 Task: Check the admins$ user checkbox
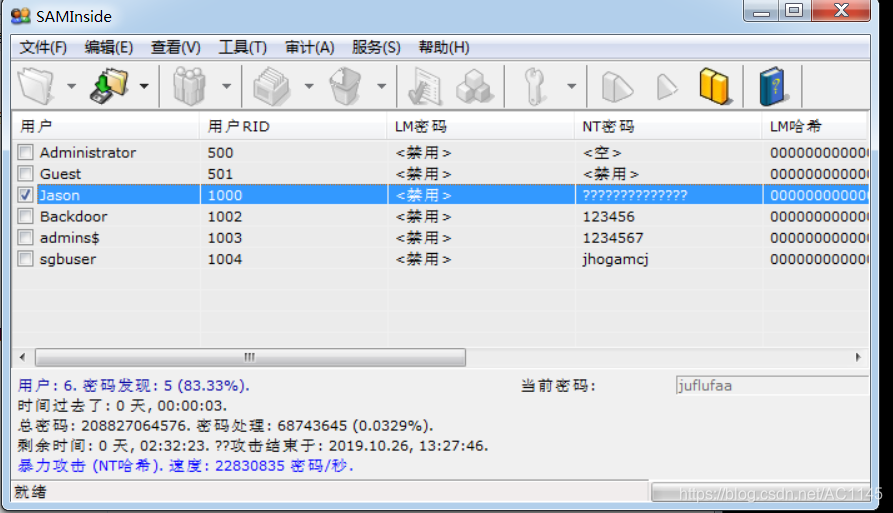pos(25,237)
